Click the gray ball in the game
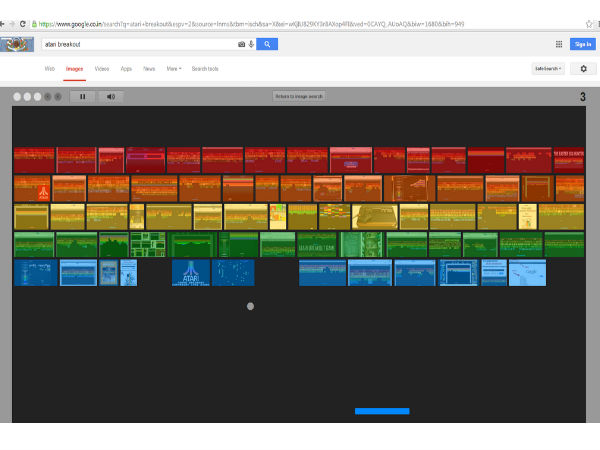The image size is (600, 450). coord(251,307)
